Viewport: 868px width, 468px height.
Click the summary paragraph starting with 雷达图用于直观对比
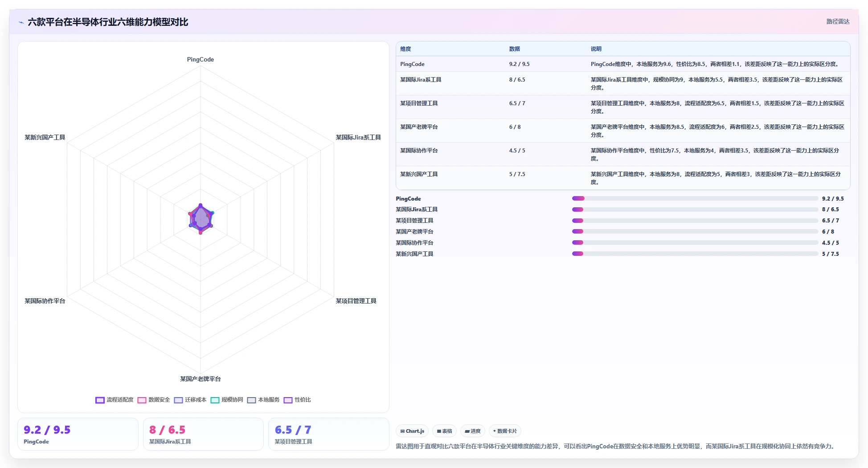point(615,446)
